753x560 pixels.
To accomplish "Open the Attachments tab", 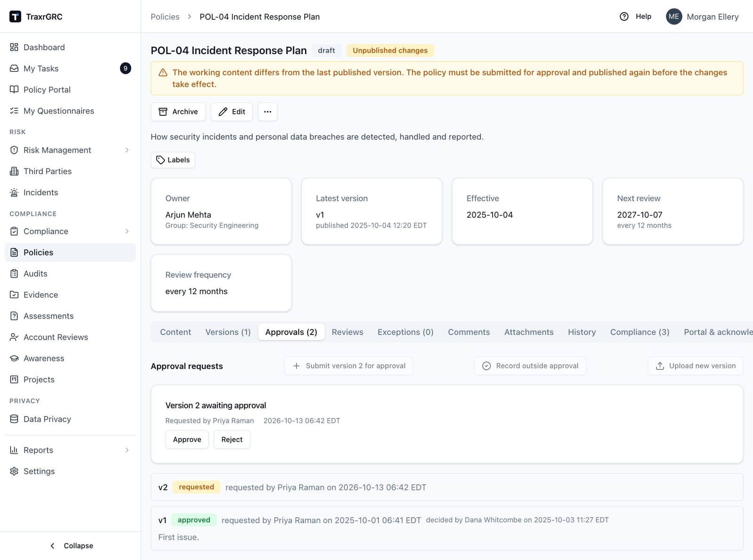I will (x=529, y=332).
